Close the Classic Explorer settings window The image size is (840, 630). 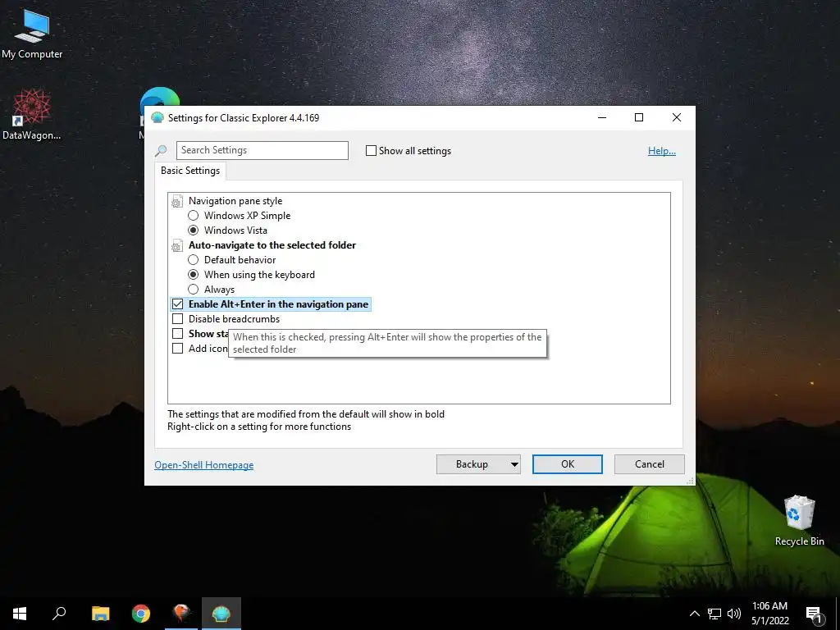(x=677, y=117)
